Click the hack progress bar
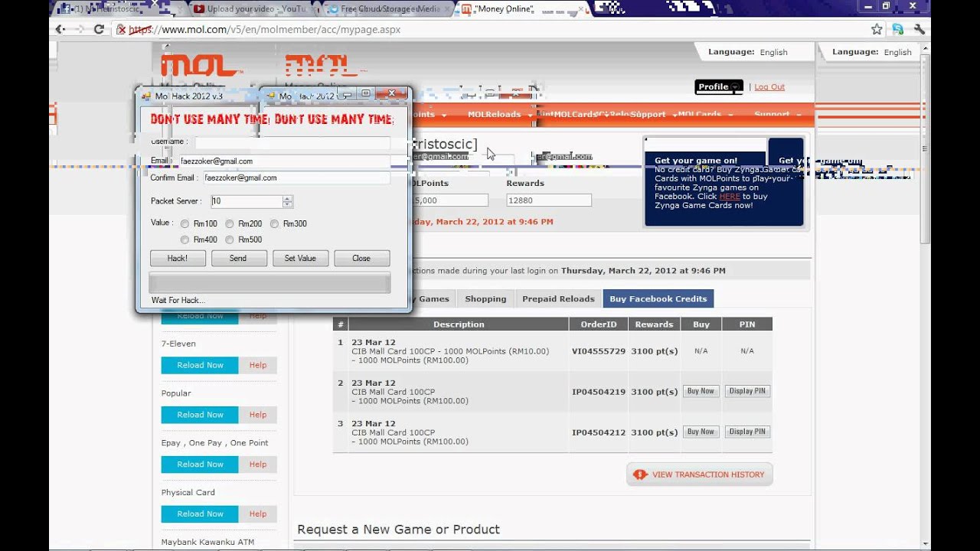980x551 pixels. point(269,282)
